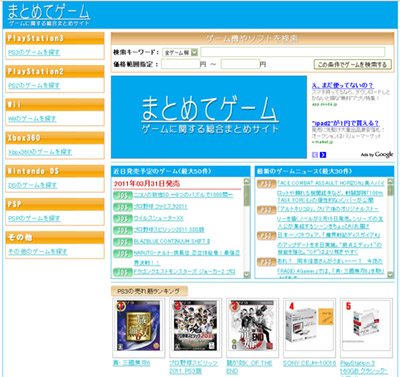
Task: Open the DSのゲームを探す link
Action: [x=32, y=185]
